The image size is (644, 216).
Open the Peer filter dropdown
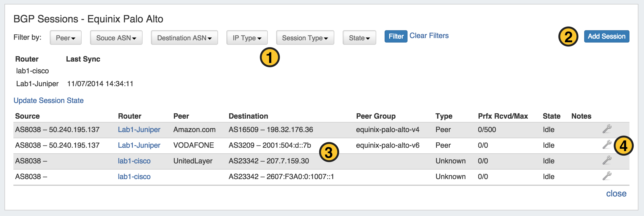(66, 38)
